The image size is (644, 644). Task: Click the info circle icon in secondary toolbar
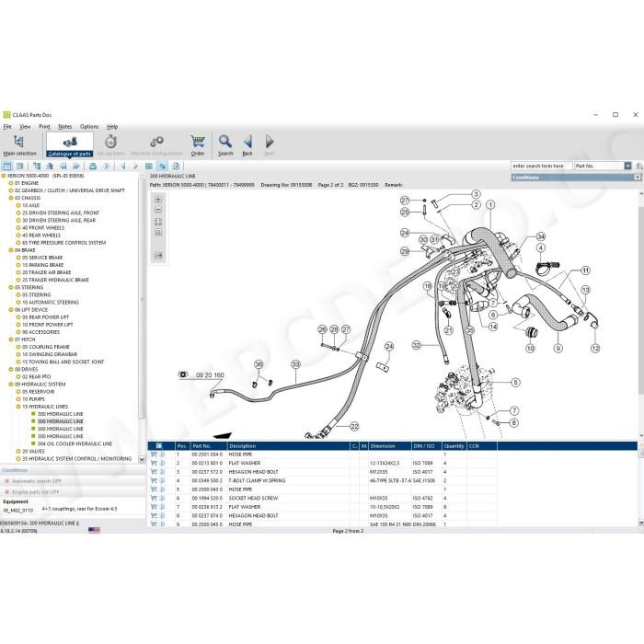coord(107,166)
